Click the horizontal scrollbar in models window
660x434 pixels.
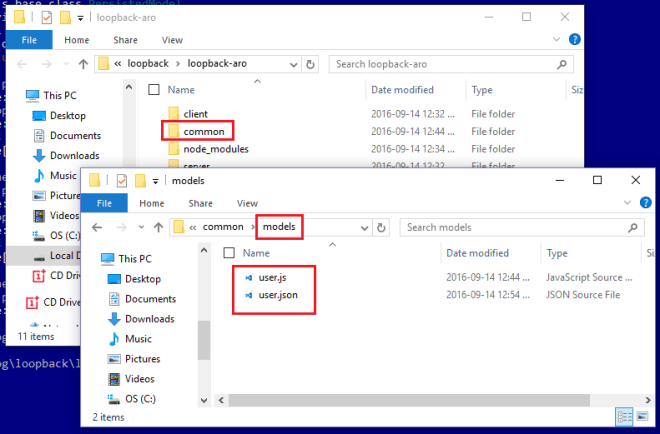(409, 400)
